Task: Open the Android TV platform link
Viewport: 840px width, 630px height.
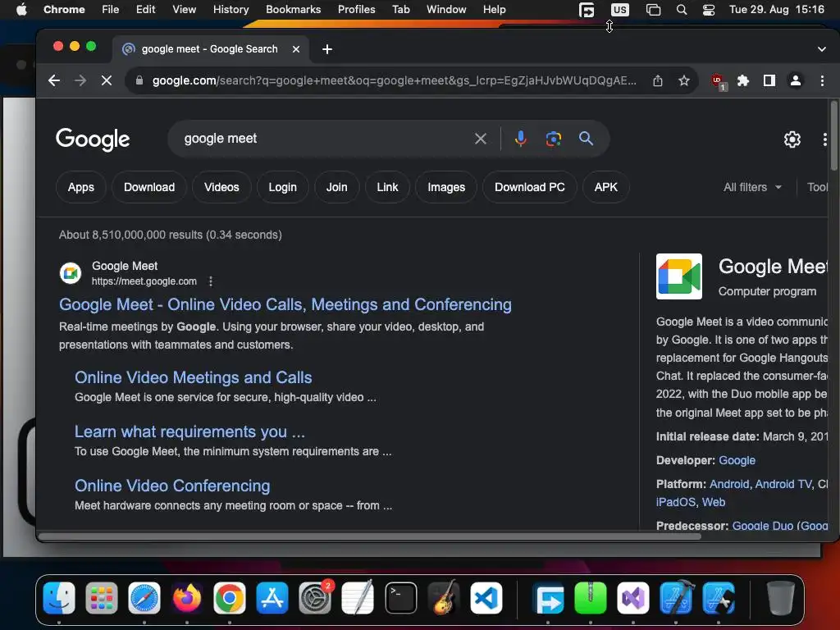Action: [783, 484]
